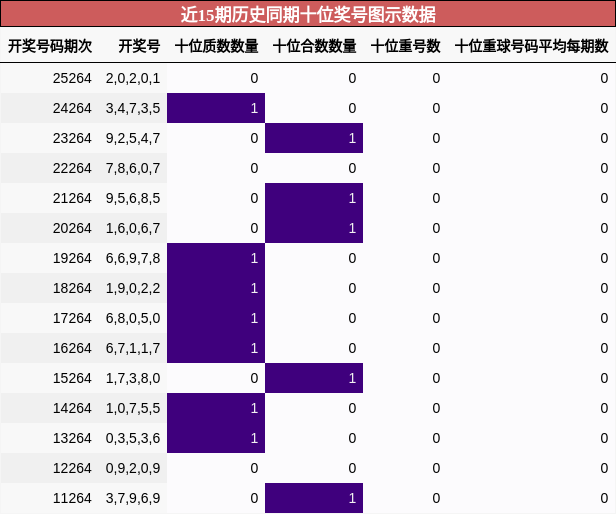Viewport: 616px width, 514px height.
Task: Click winning numbers 3,4,7,3,5
Action: [x=133, y=108]
